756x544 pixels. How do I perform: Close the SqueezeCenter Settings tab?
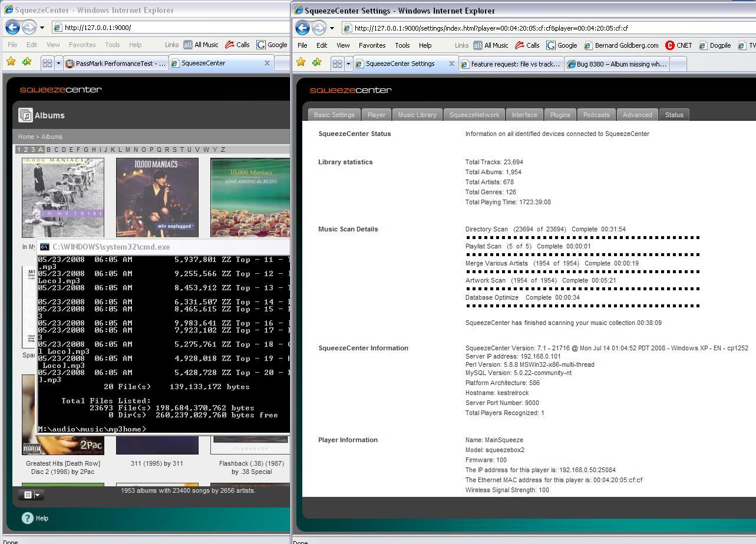click(x=452, y=64)
